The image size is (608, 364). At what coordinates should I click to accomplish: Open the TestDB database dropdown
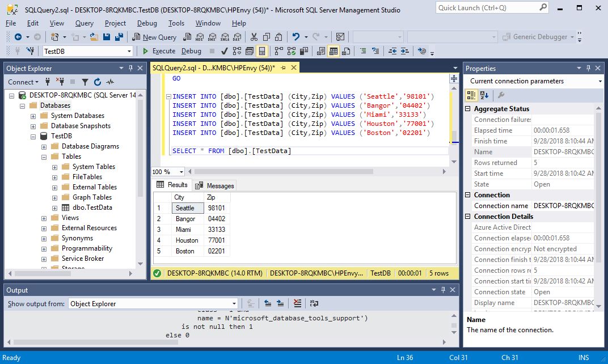pyautogui.click(x=129, y=51)
